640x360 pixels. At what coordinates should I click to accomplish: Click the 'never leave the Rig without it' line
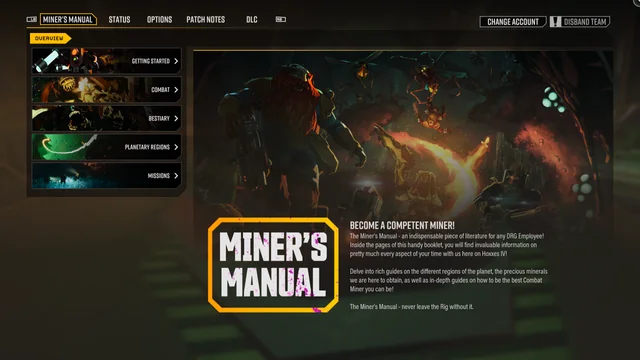point(411,307)
